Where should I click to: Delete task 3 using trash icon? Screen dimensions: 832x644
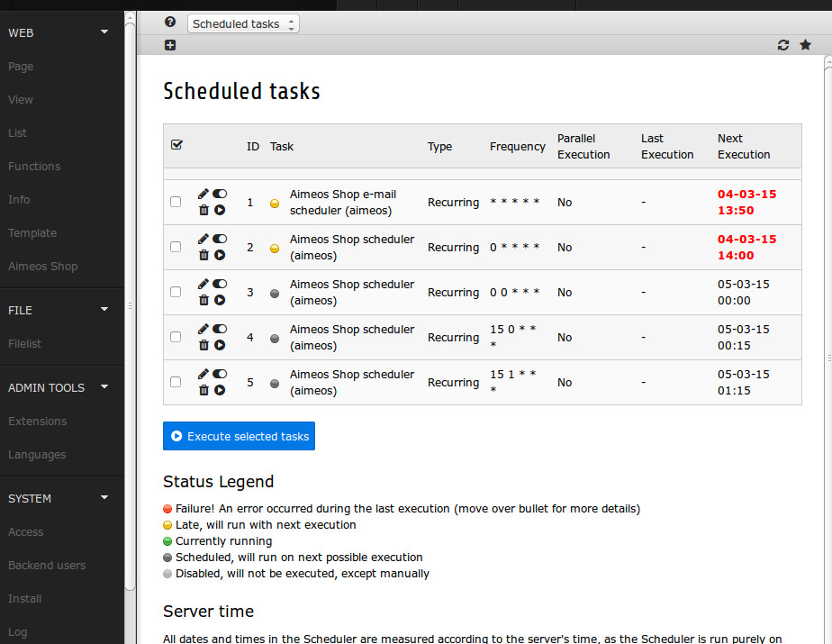tap(203, 301)
